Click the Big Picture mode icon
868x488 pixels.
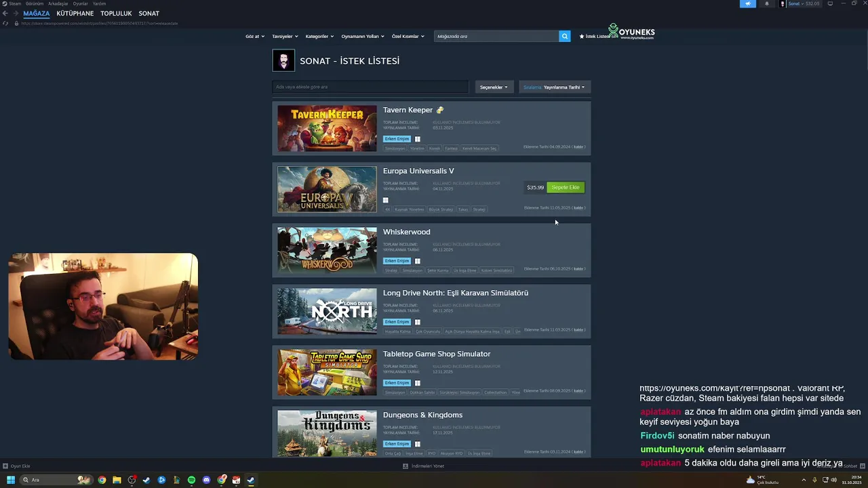pos(830,3)
